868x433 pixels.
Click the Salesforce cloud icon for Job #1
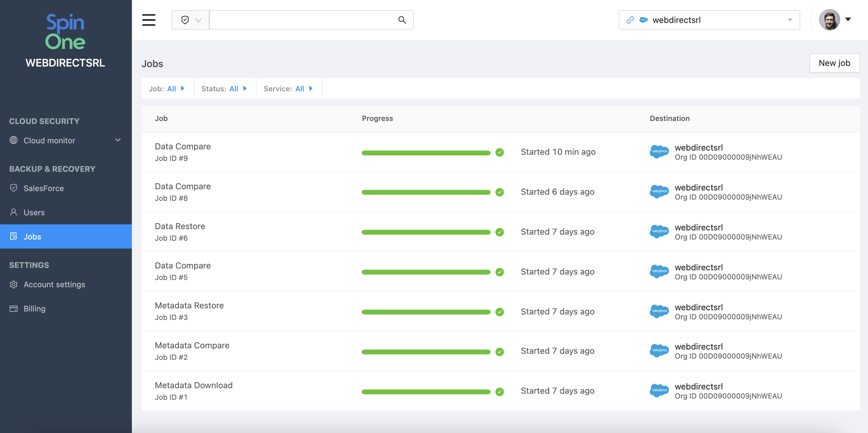point(659,391)
